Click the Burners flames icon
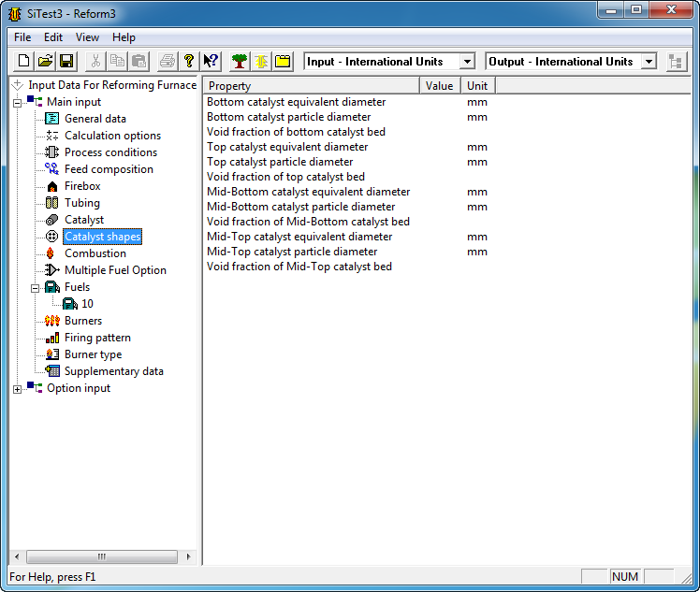The image size is (700, 592). click(52, 321)
